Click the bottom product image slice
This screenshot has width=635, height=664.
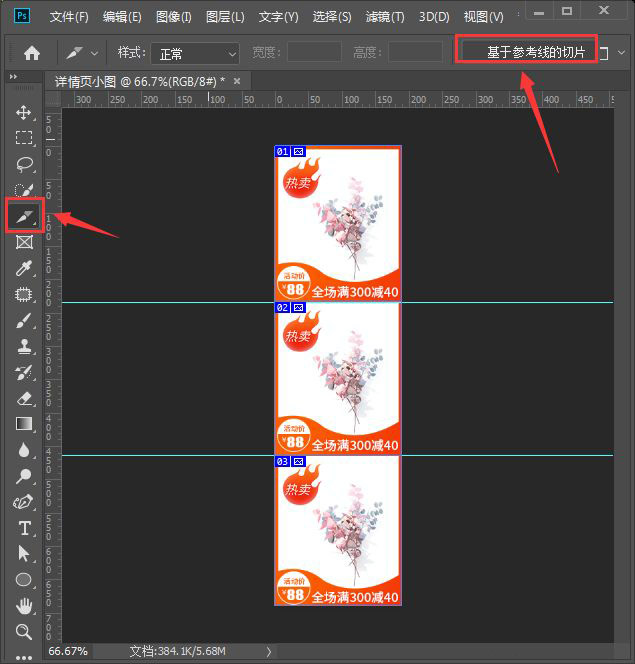pyautogui.click(x=338, y=531)
